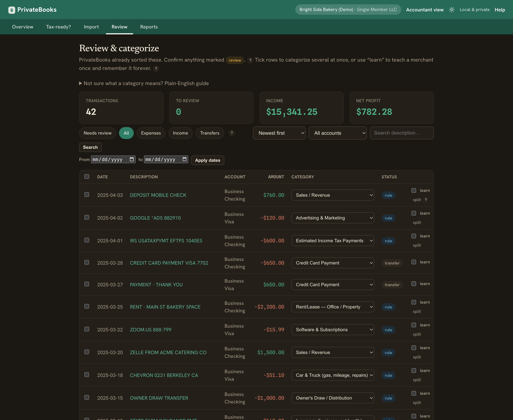This screenshot has width=513, height=420.
Task: Click the transfer badge on PAYMENT - THANK YOU row
Action: (392, 285)
